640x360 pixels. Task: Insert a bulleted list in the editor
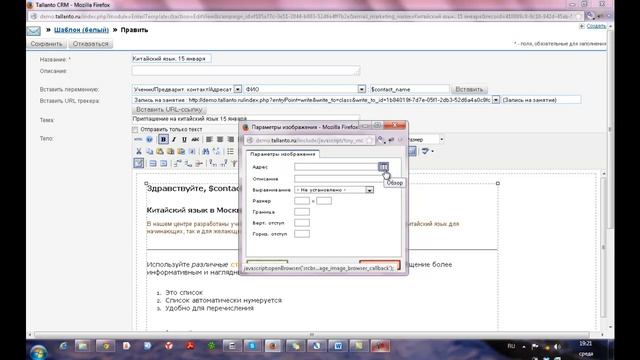click(230, 151)
